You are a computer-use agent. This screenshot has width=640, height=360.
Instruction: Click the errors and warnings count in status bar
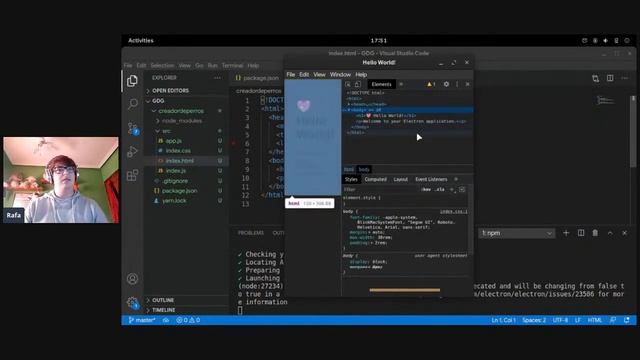188,320
